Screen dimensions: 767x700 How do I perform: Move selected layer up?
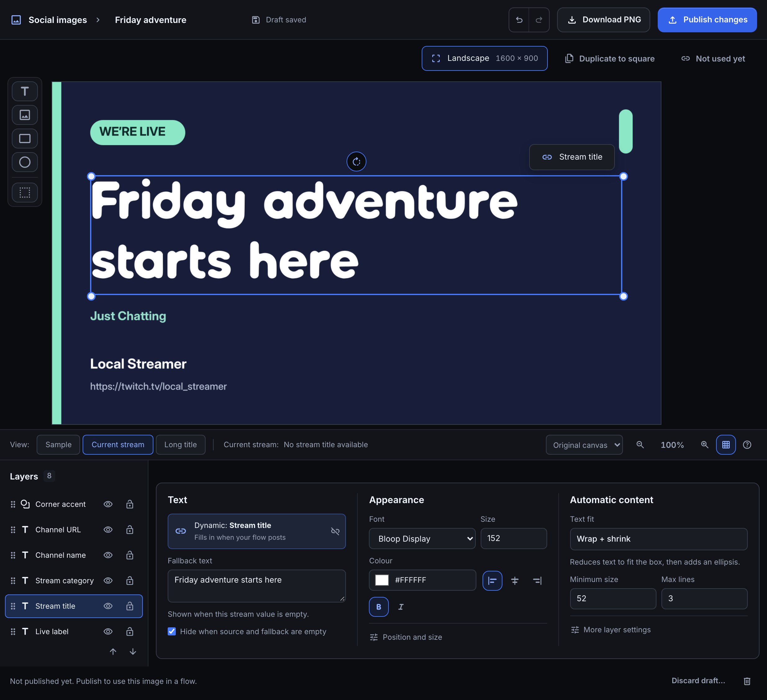tap(113, 651)
